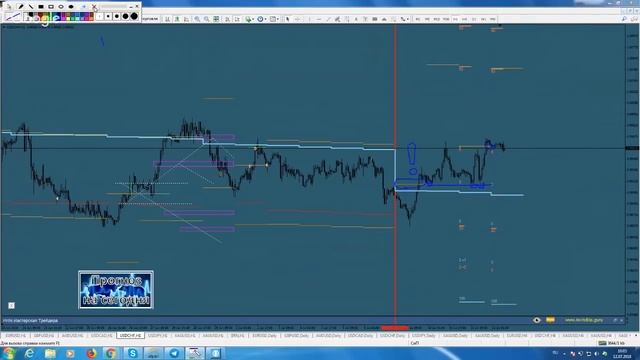Open the website link on chart panel
The image size is (640, 360).
coord(584,320)
